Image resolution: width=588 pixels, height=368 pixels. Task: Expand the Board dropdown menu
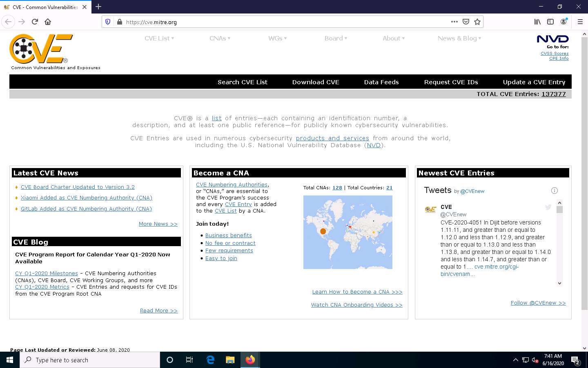(x=336, y=38)
